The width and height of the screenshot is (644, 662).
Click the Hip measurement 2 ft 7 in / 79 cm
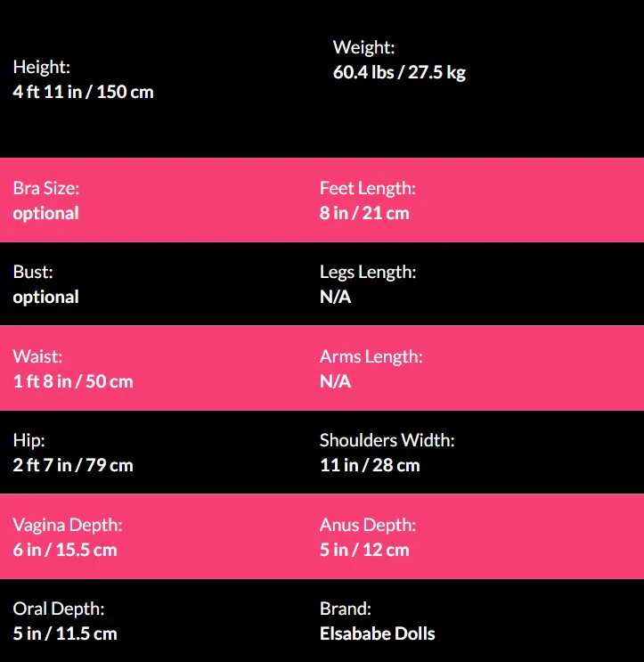click(x=73, y=465)
